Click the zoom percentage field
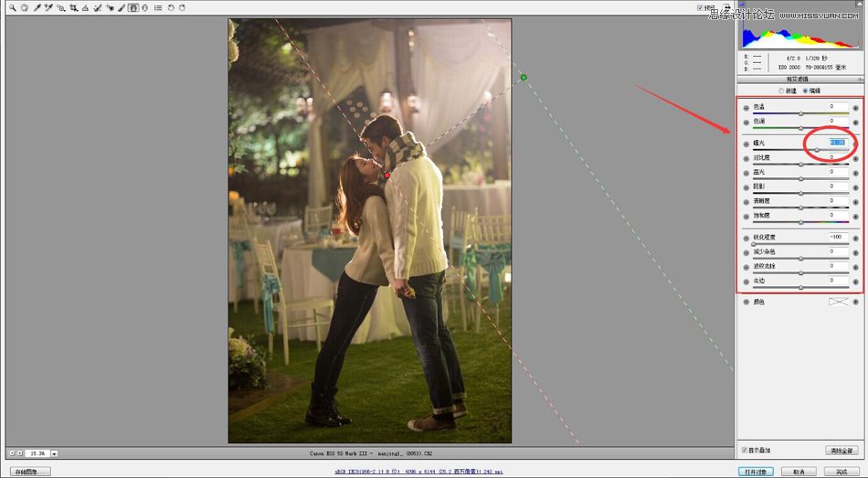The height and width of the screenshot is (478, 868). click(x=37, y=453)
